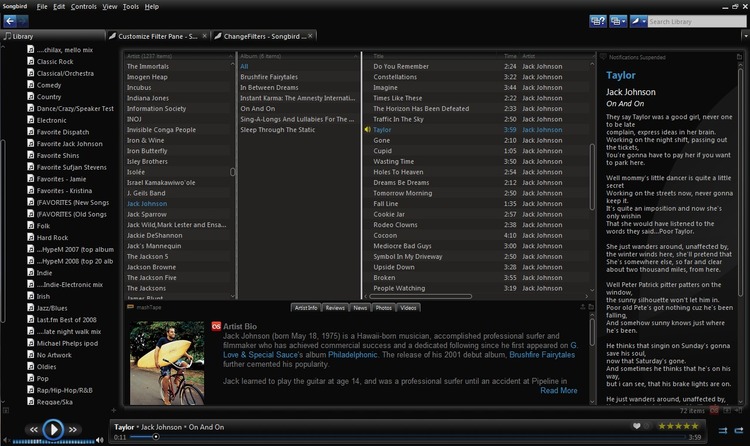
Task: Select the Reviews tab in mashTape
Action: [335, 308]
